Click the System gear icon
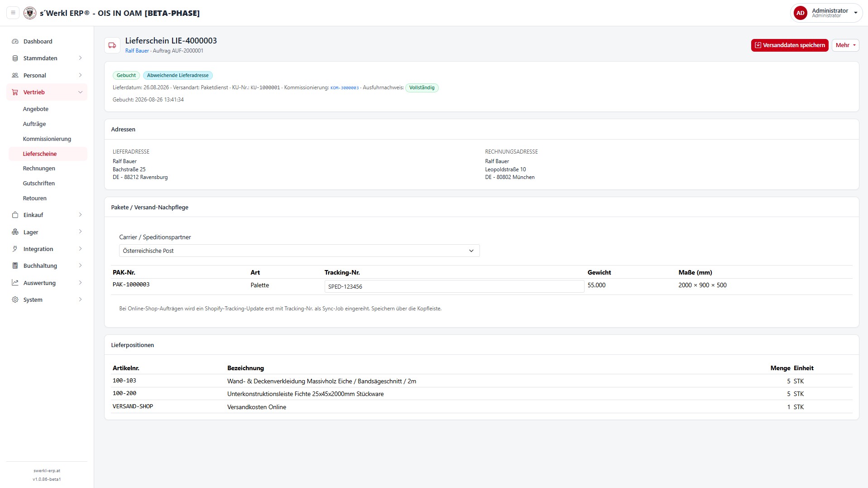Viewport: 868px width, 488px height. (15, 300)
